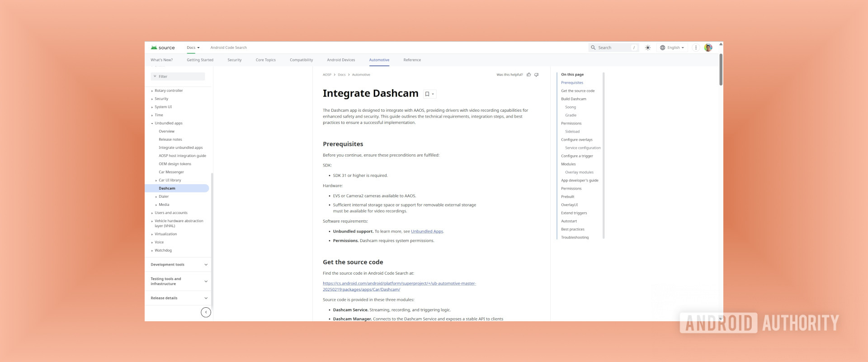Open the three-dot more options menu
Image resolution: width=868 pixels, height=362 pixels.
(x=696, y=48)
